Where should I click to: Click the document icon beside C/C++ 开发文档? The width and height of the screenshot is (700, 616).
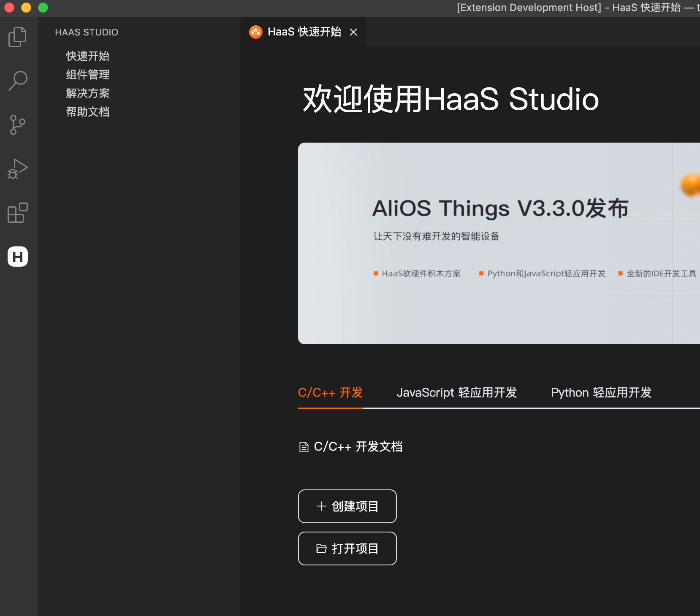[303, 446]
